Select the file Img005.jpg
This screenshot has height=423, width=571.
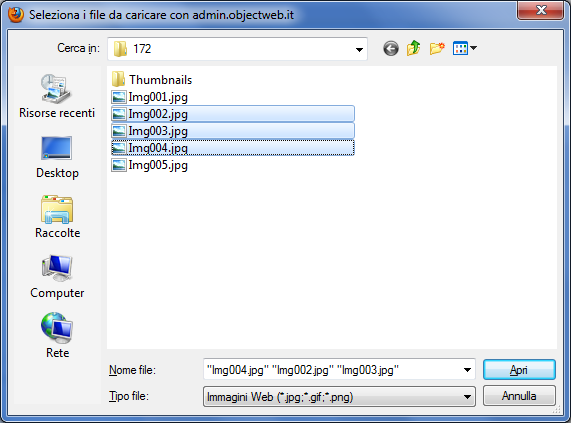[x=150, y=165]
